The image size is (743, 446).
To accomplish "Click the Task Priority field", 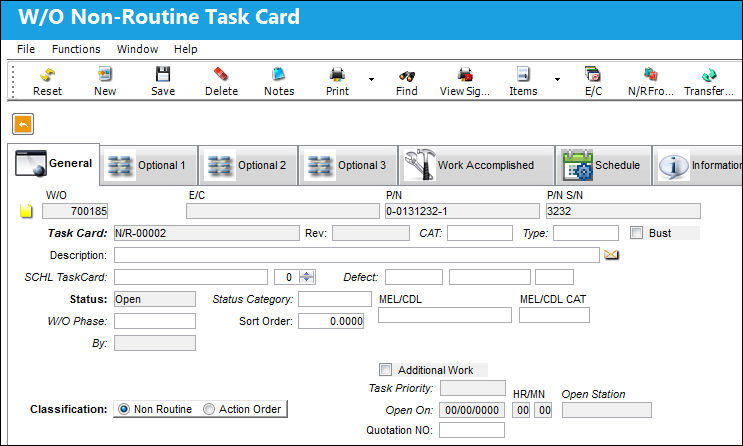I will tap(472, 388).
